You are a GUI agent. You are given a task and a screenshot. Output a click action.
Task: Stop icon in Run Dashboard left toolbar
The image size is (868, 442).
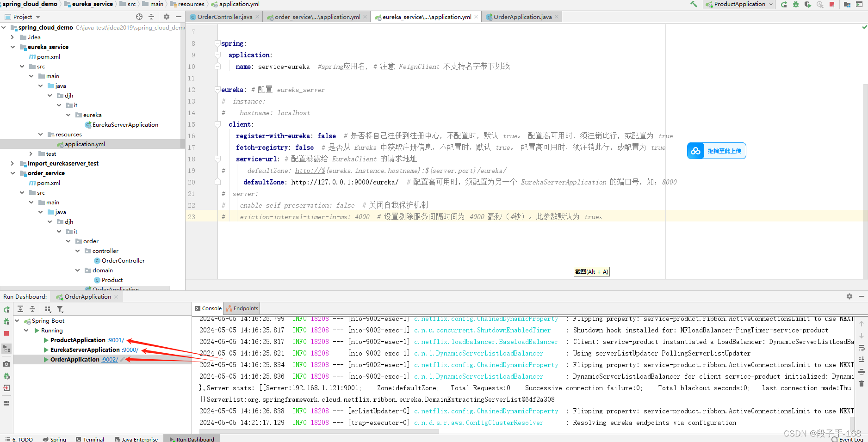point(6,333)
